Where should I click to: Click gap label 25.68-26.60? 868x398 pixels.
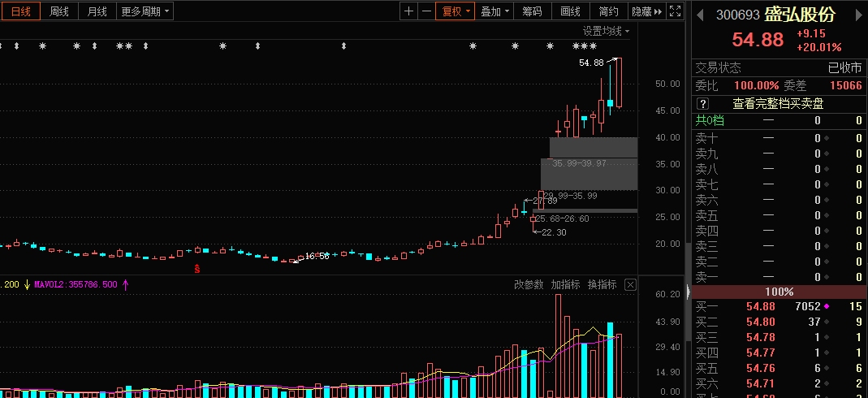[x=562, y=218]
